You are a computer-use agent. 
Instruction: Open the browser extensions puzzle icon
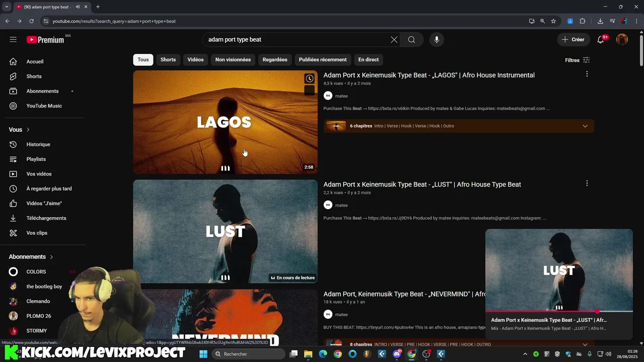pos(583,21)
